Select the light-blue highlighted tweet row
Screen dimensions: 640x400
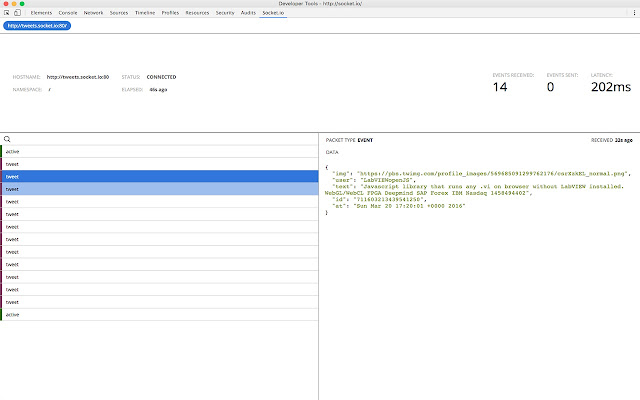(x=159, y=189)
